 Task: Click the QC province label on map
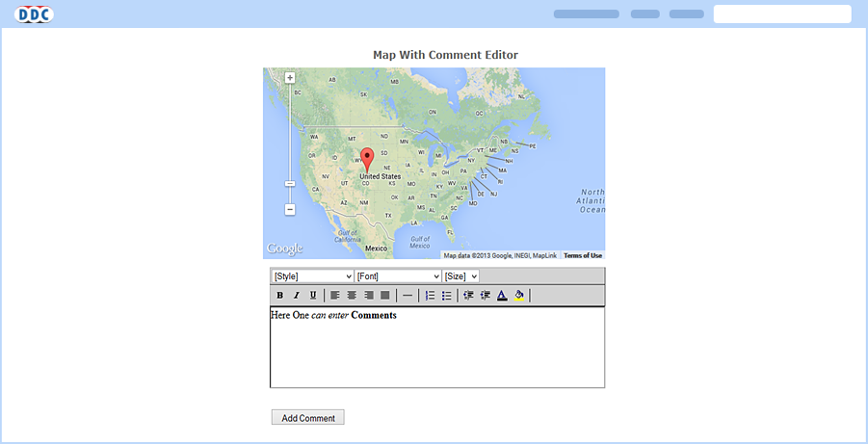(480, 114)
